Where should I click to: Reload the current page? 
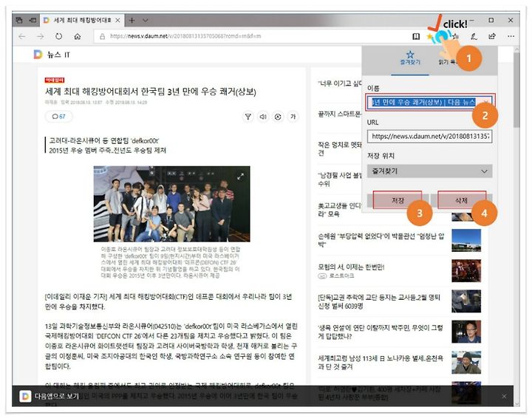click(x=58, y=36)
